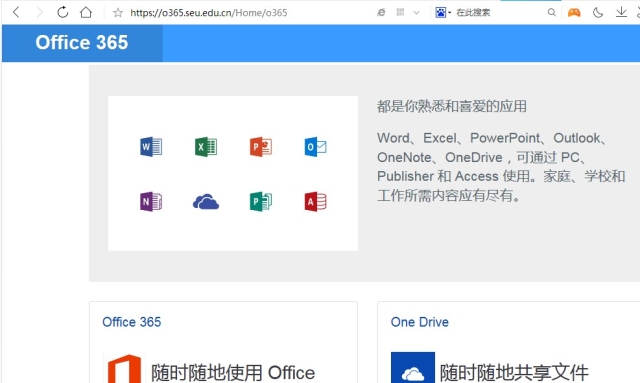
Task: Reload the page with the refresh icon
Action: pyautogui.click(x=62, y=12)
